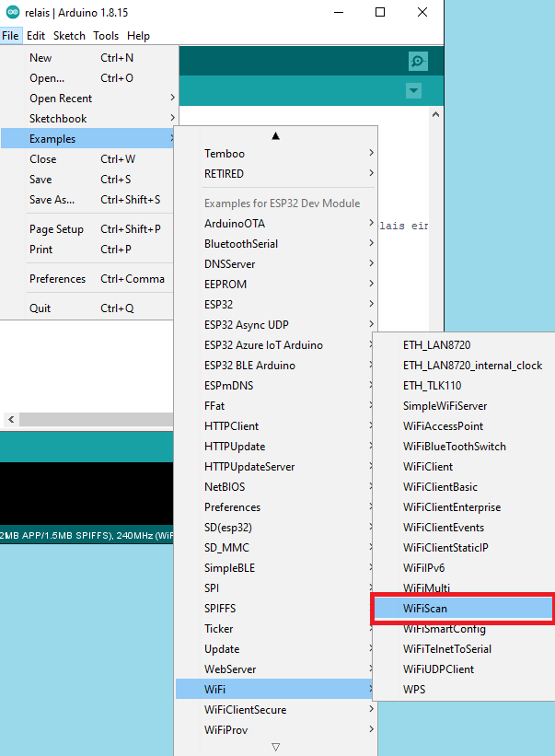Open the ESP32 examples submenu
The height and width of the screenshot is (756, 555).
tap(275, 305)
